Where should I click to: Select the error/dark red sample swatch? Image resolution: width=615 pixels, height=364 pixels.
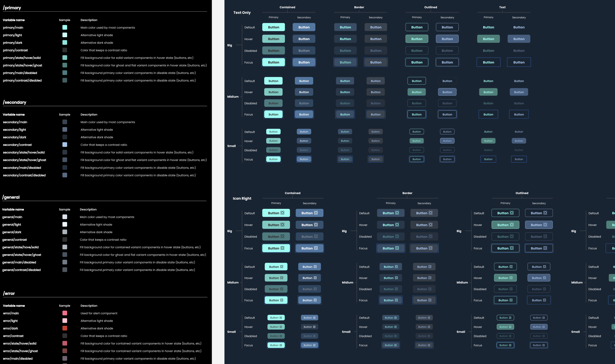tap(65, 328)
